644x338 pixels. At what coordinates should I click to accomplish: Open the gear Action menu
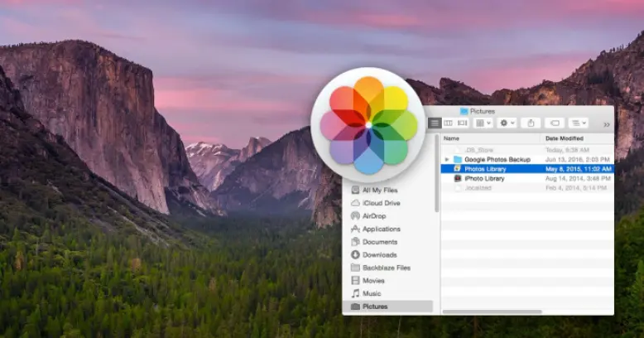click(507, 123)
